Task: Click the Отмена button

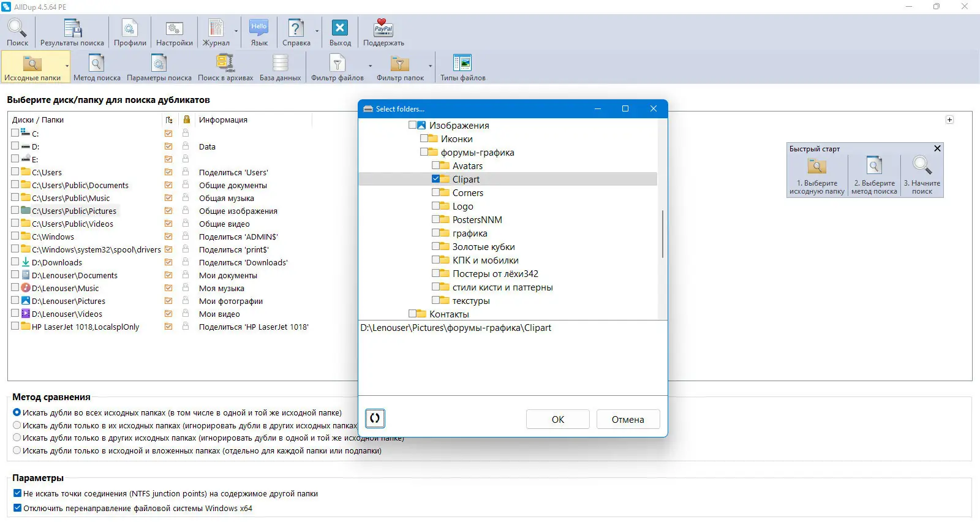Action: [628, 419]
